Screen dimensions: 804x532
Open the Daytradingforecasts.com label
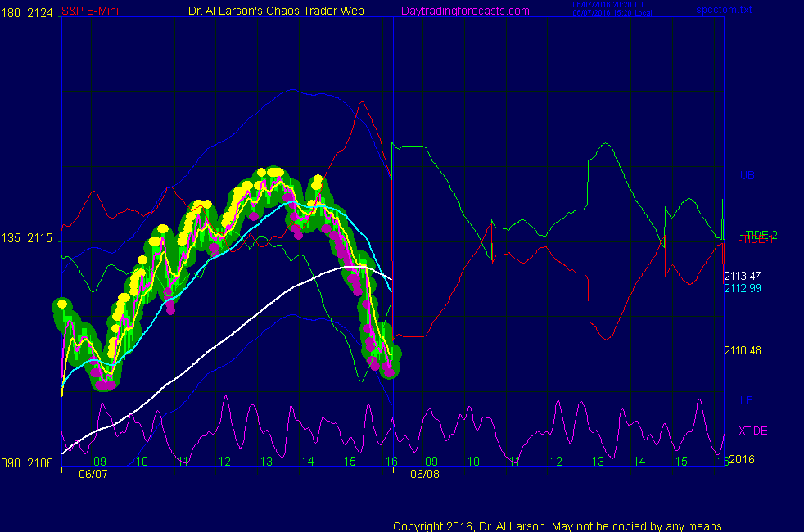(465, 11)
